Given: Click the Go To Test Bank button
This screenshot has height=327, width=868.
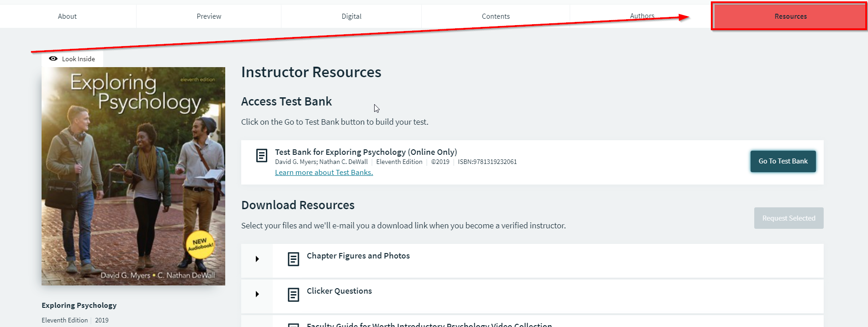Looking at the screenshot, I should click(783, 161).
